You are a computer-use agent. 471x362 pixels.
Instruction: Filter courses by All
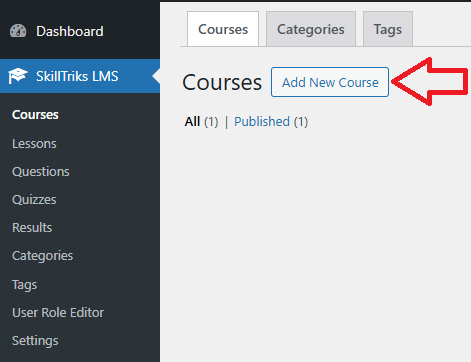(192, 122)
